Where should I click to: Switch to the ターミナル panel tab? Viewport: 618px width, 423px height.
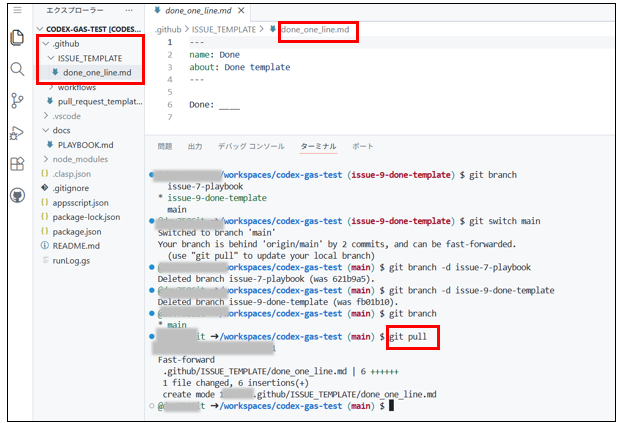coord(318,147)
